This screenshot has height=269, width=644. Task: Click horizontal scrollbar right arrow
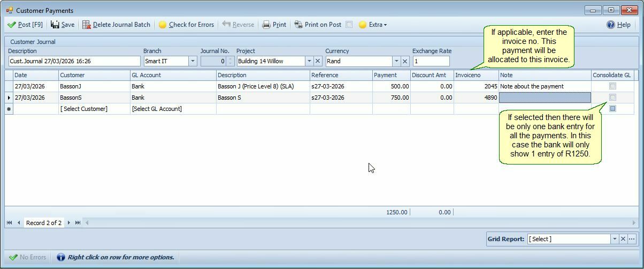click(x=635, y=222)
